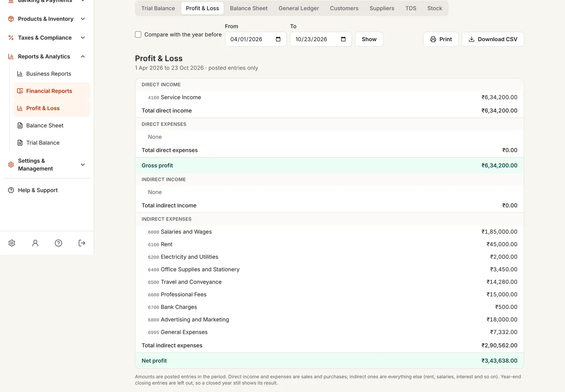The height and width of the screenshot is (392, 565).
Task: Open the General Ledger tab
Action: tap(299, 8)
